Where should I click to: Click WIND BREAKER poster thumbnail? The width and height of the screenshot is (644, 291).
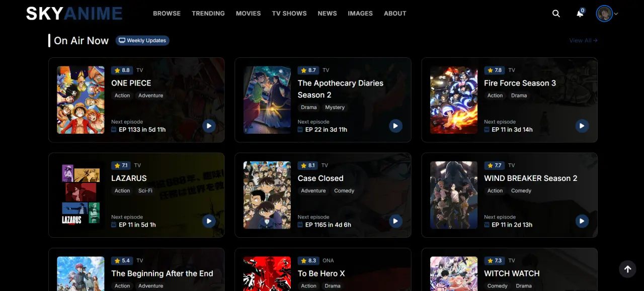tap(454, 195)
